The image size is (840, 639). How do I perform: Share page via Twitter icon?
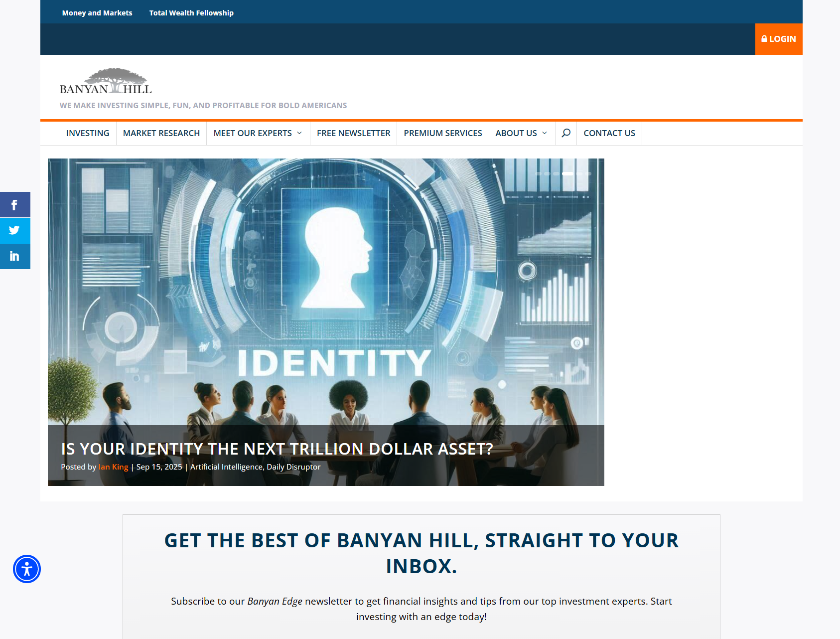[14, 230]
